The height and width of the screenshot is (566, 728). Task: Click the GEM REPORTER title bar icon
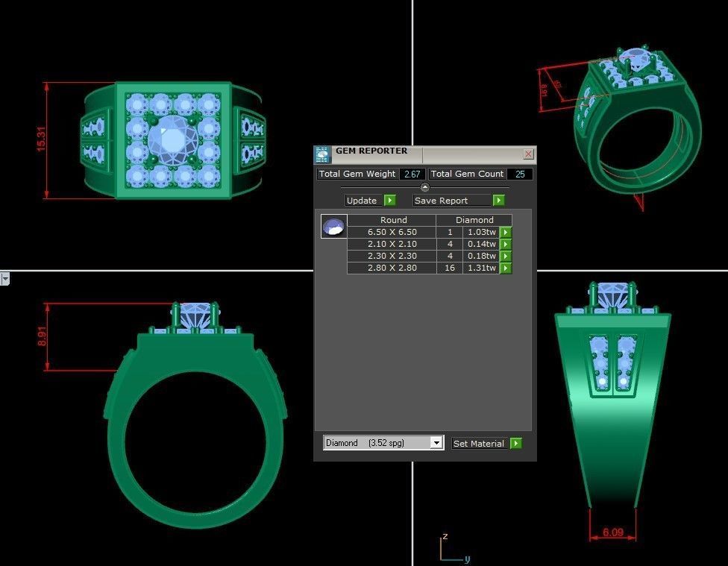321,154
